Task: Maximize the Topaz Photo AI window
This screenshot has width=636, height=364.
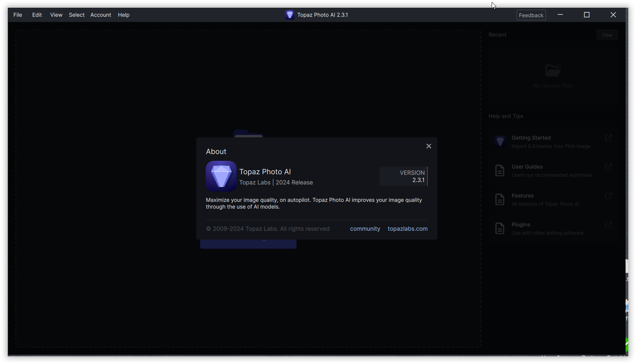Action: tap(587, 15)
